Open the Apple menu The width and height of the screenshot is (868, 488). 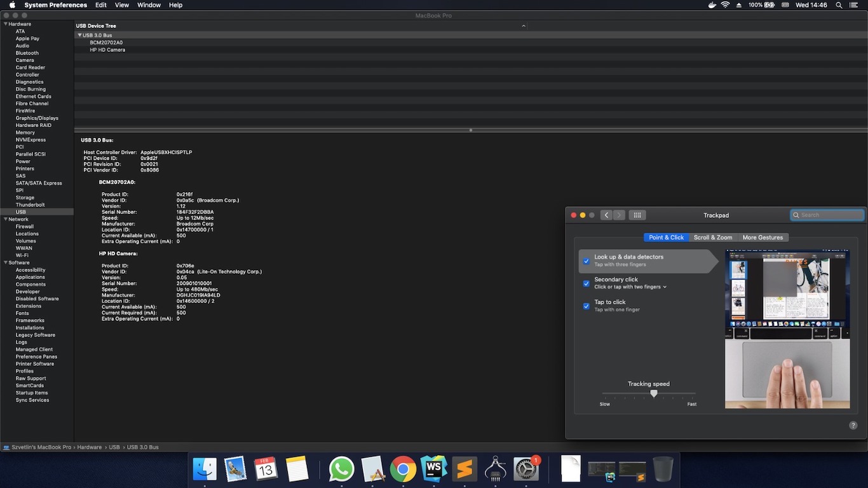pos(12,5)
